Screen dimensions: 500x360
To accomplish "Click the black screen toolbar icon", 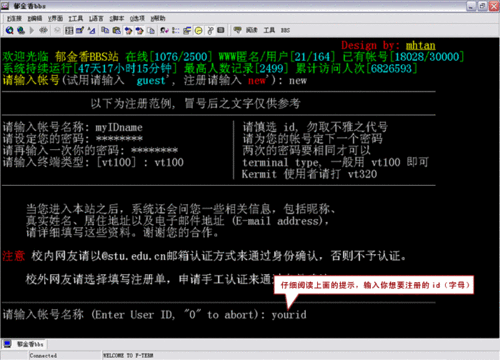I will [221, 30].
